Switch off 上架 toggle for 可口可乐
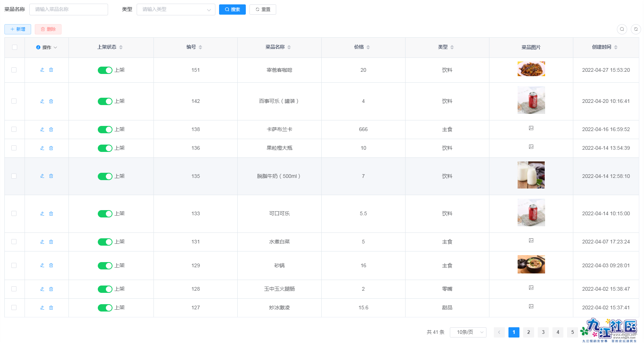 pyautogui.click(x=105, y=213)
